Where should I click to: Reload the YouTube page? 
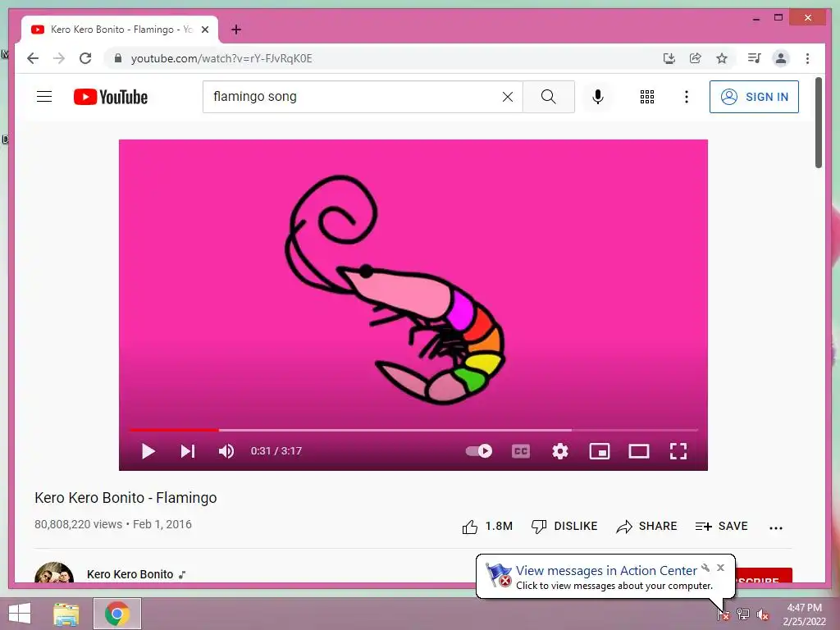[x=85, y=58]
